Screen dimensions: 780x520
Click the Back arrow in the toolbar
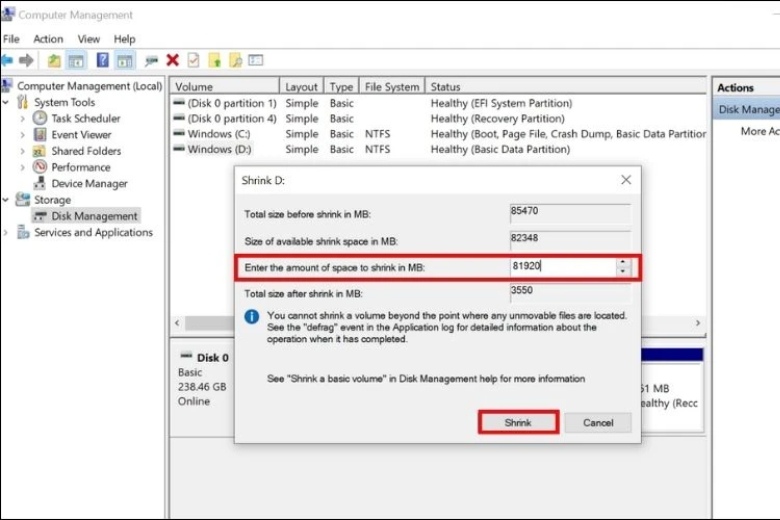(8, 61)
